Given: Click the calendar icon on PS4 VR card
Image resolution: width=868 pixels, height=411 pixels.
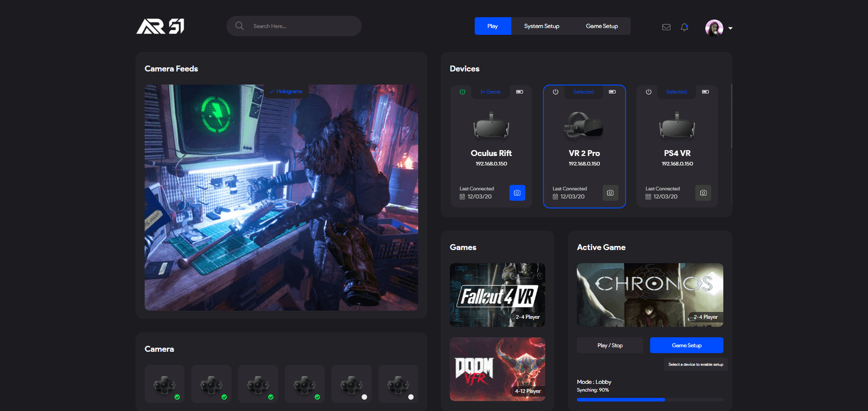Looking at the screenshot, I should (x=648, y=197).
